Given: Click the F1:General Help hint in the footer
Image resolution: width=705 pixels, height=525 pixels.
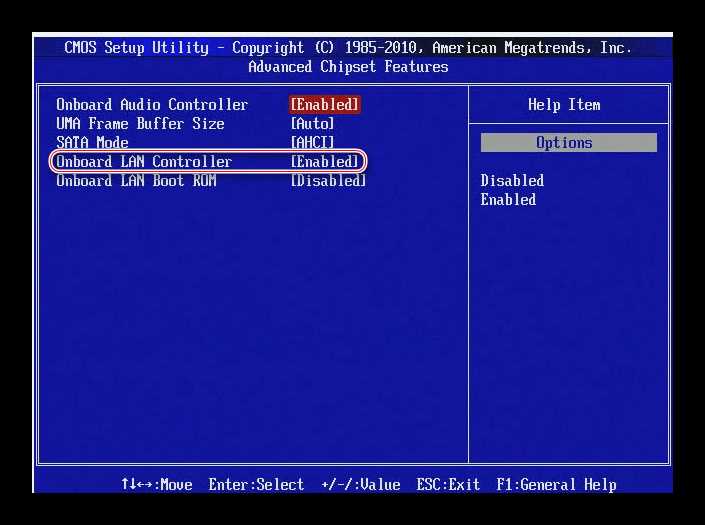Looking at the screenshot, I should tap(556, 485).
